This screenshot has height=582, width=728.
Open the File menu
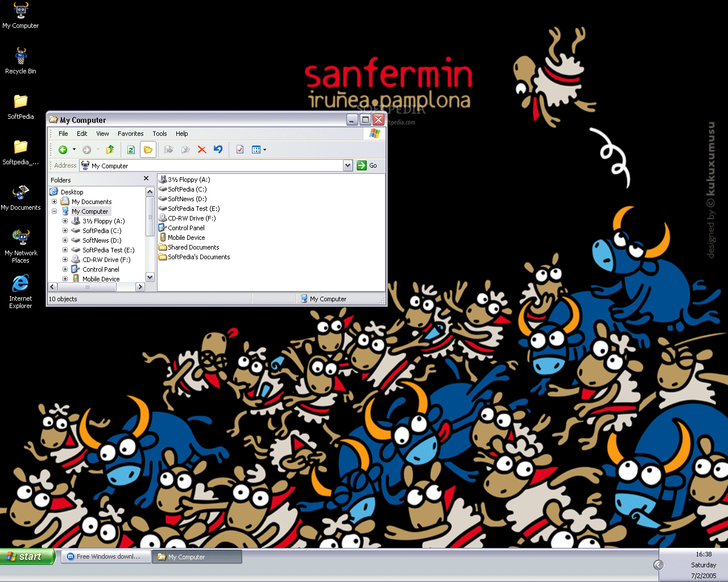pos(63,134)
